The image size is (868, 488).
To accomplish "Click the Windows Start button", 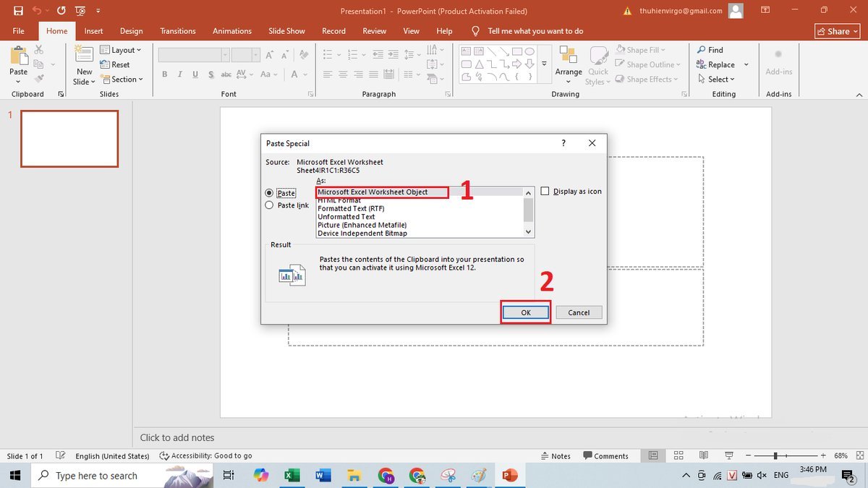I will [x=15, y=475].
